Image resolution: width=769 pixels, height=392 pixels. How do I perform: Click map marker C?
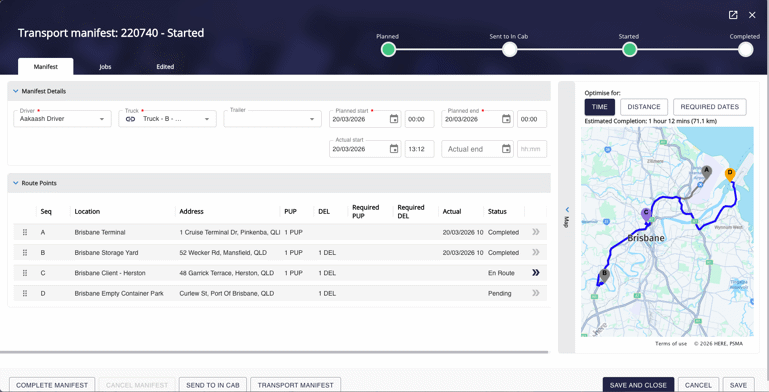click(646, 214)
